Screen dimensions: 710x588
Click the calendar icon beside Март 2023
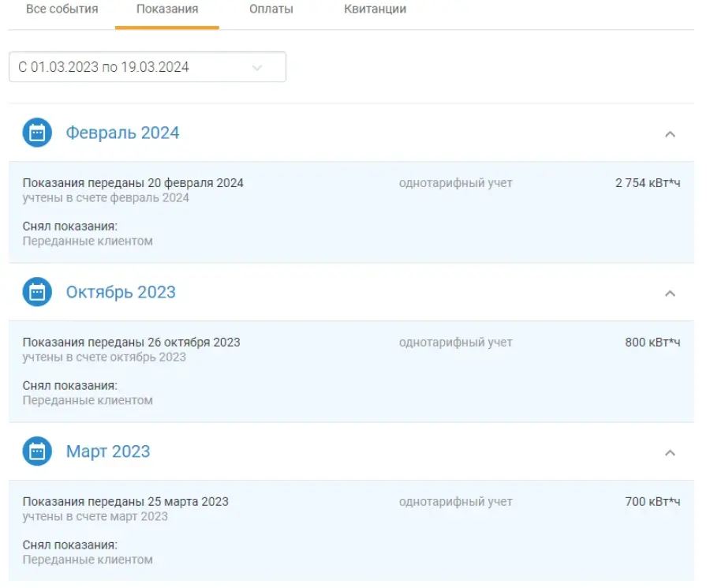coord(37,451)
